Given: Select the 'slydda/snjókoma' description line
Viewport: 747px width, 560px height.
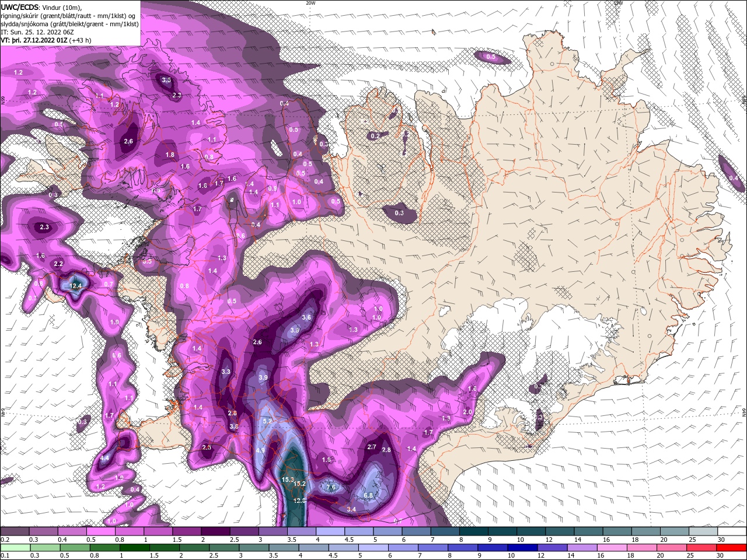Looking at the screenshot, I should pyautogui.click(x=69, y=24).
